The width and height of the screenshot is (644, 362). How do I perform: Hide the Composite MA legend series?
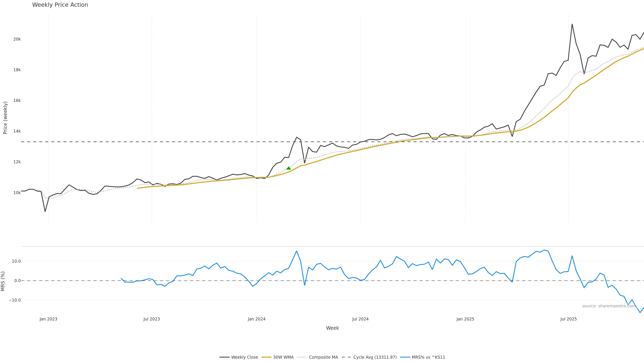tap(323, 357)
